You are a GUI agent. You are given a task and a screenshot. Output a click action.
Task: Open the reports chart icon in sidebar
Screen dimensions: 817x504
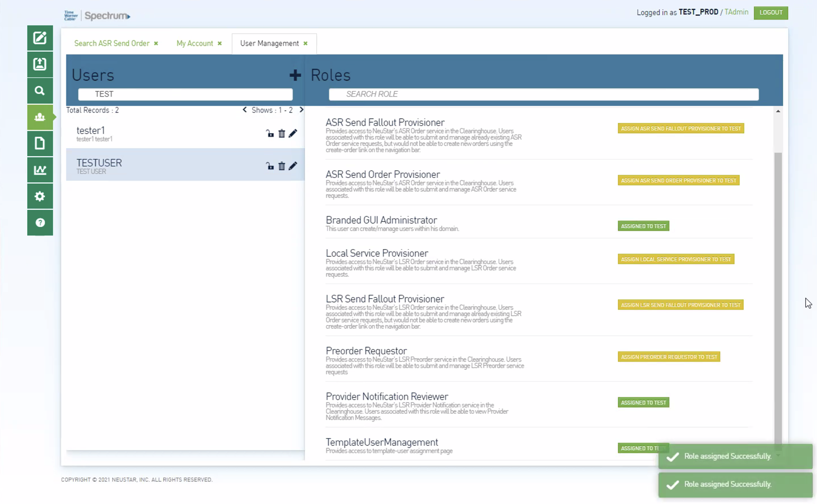pos(40,170)
